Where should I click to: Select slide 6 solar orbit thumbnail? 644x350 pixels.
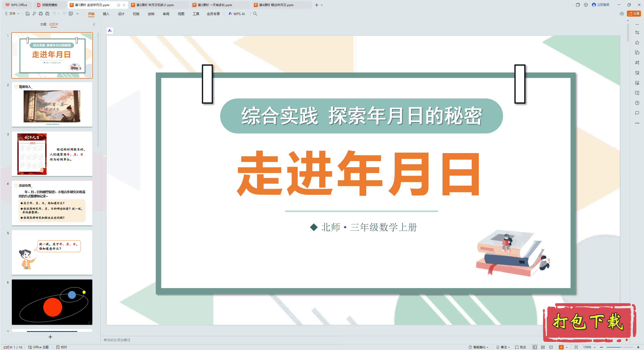[x=52, y=302]
